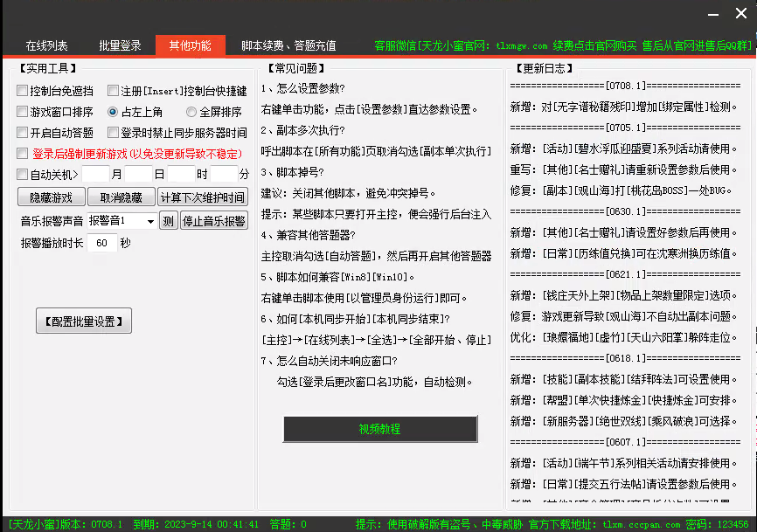Click changelog header [0708.1]
757x532 pixels.
[x=626, y=86]
